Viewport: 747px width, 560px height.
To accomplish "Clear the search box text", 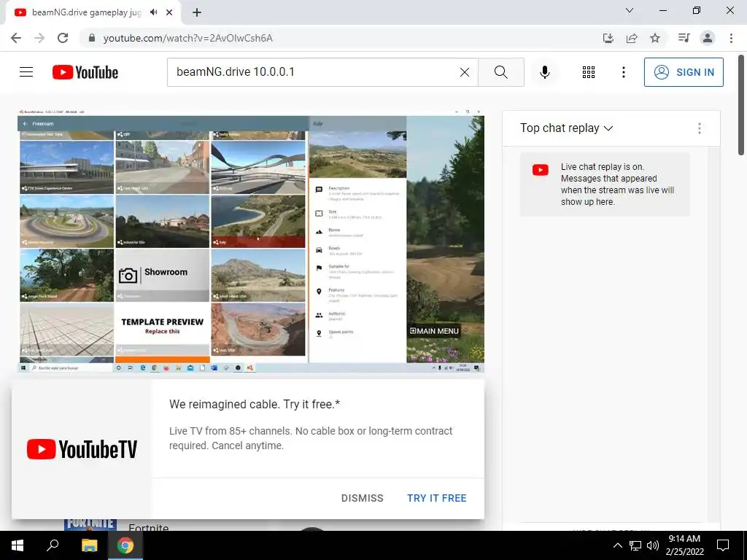I will pos(465,72).
